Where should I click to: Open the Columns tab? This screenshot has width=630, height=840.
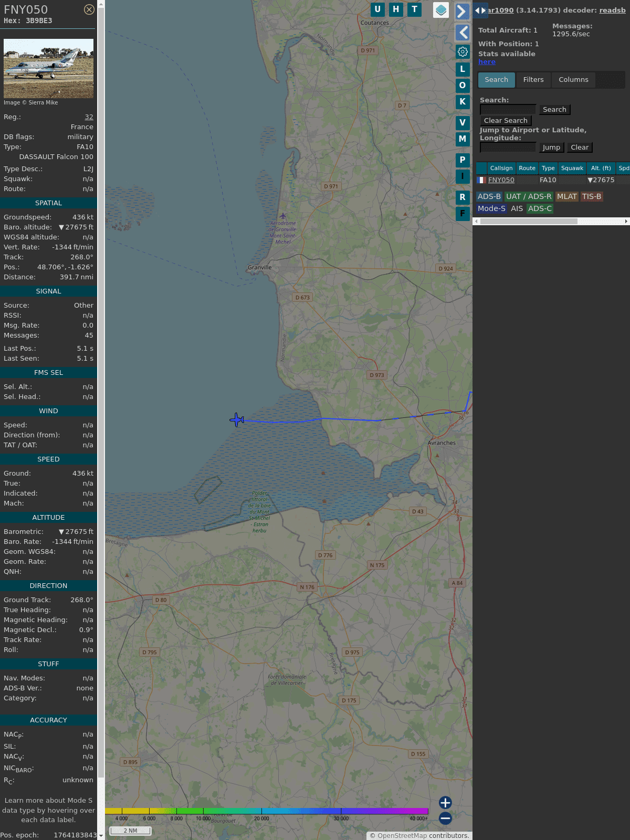(573, 80)
